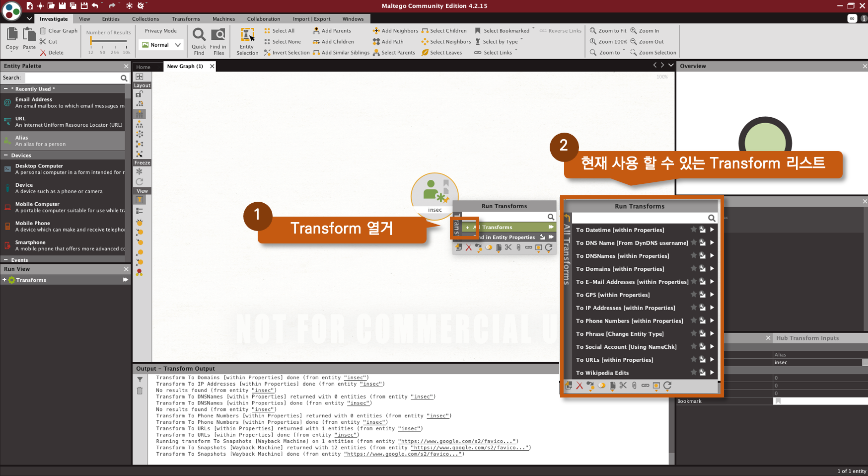Run the To Wikipedia Edits transform arrow
Image resolution: width=868 pixels, height=476 pixels.
712,373
